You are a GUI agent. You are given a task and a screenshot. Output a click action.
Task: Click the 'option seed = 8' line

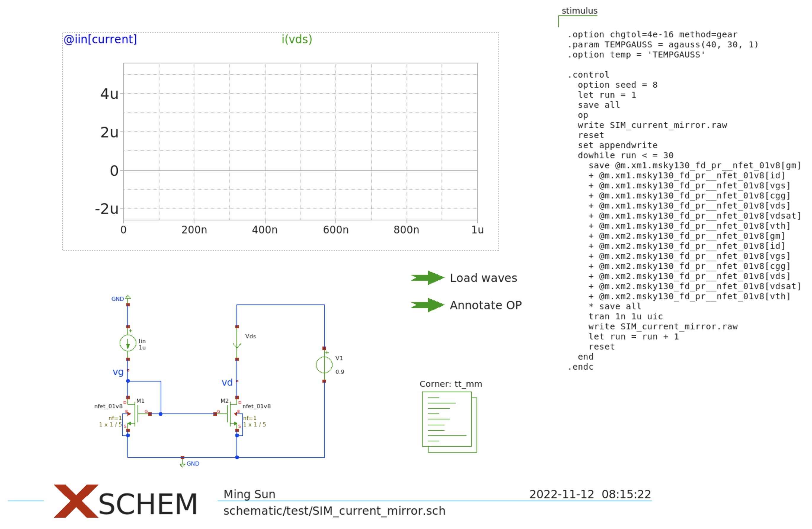point(618,85)
